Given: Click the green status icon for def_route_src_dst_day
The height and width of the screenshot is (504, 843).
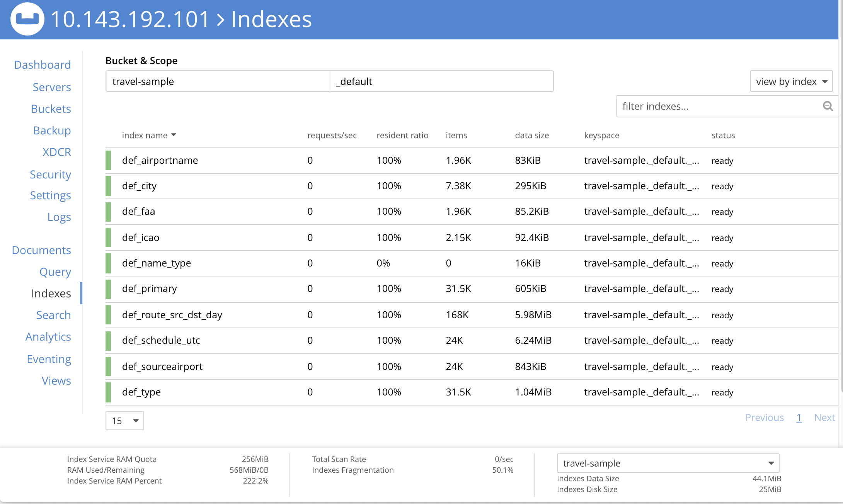Looking at the screenshot, I should [110, 315].
